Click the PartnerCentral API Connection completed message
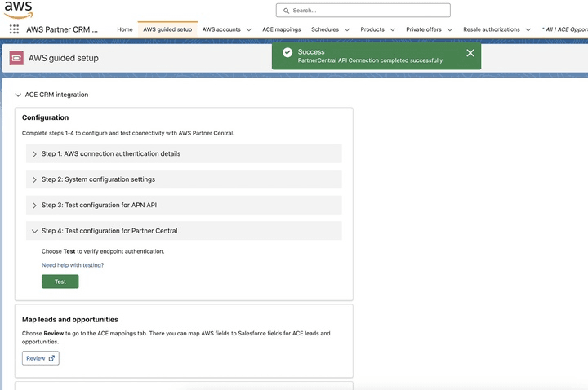 pos(371,60)
